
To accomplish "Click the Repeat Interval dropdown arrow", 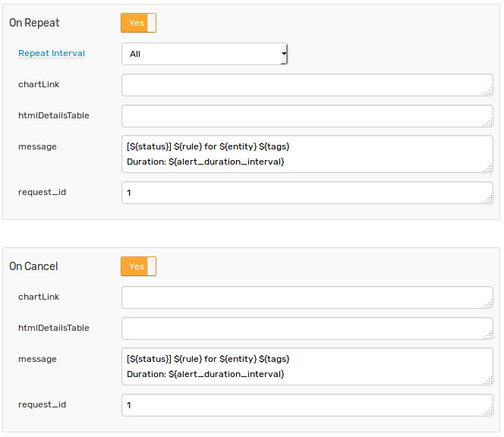I will coord(284,54).
